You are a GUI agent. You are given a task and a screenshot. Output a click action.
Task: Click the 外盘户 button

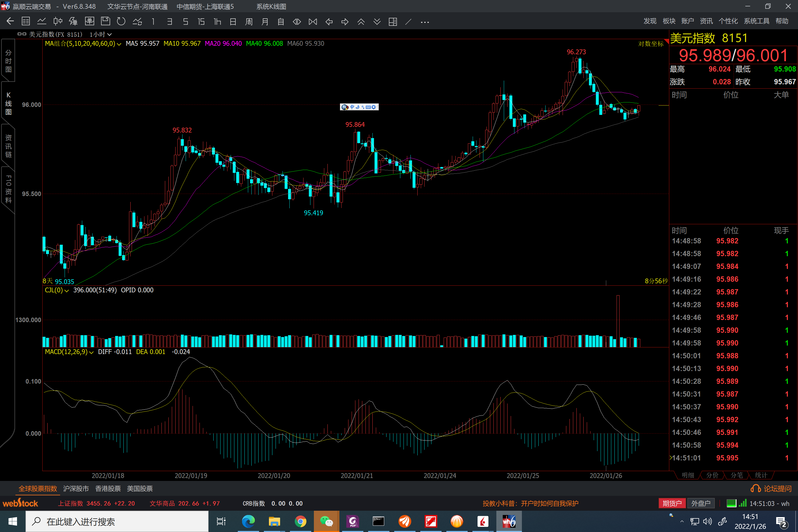click(x=701, y=503)
